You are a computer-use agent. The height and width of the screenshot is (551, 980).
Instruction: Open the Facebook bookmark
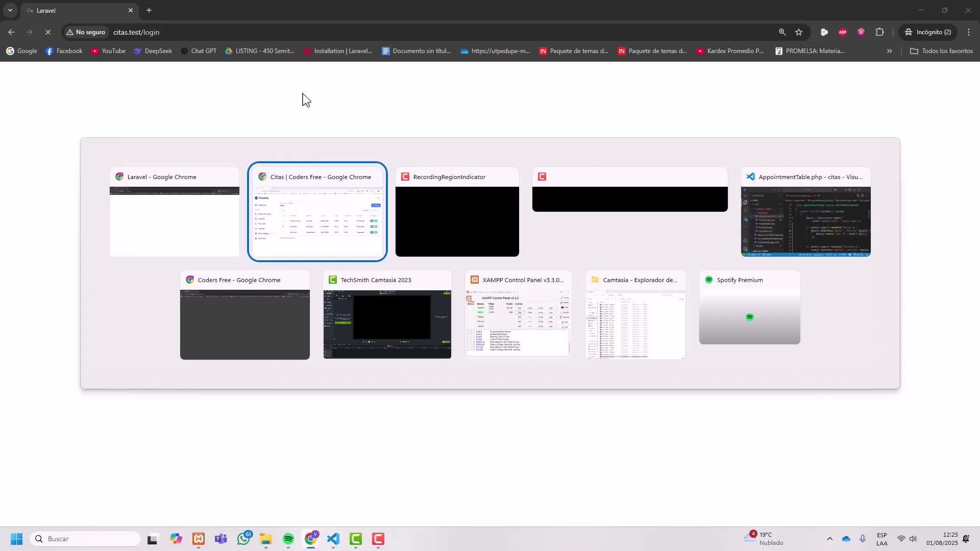pyautogui.click(x=64, y=51)
